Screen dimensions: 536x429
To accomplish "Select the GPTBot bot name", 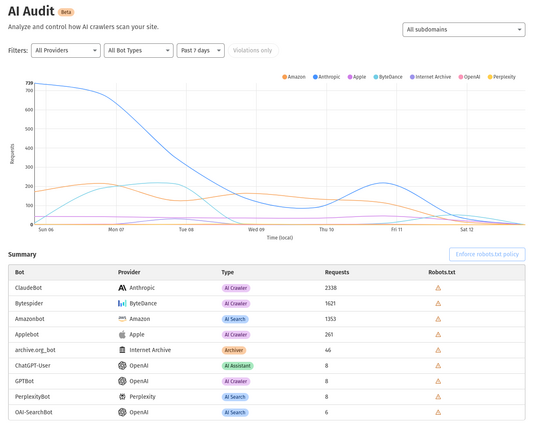I will coord(24,381).
